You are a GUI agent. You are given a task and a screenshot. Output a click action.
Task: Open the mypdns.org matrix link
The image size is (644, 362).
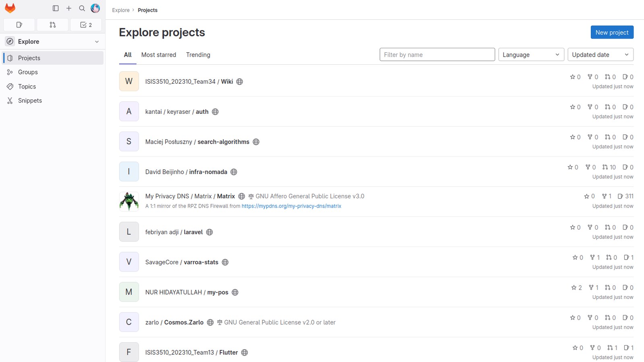click(291, 206)
